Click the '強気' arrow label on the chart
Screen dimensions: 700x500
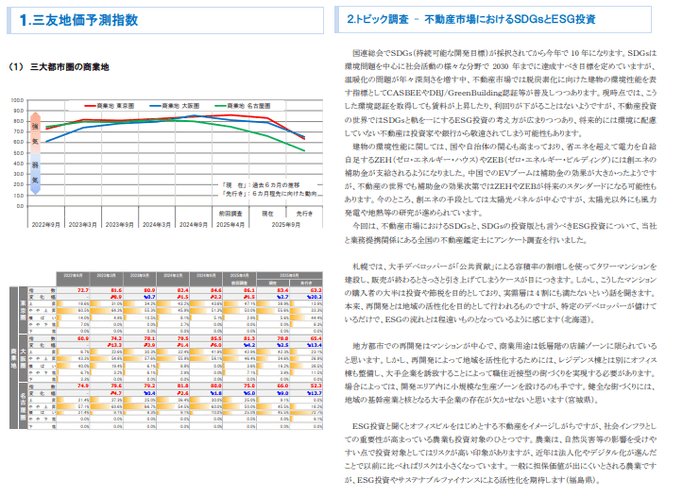(x=35, y=133)
